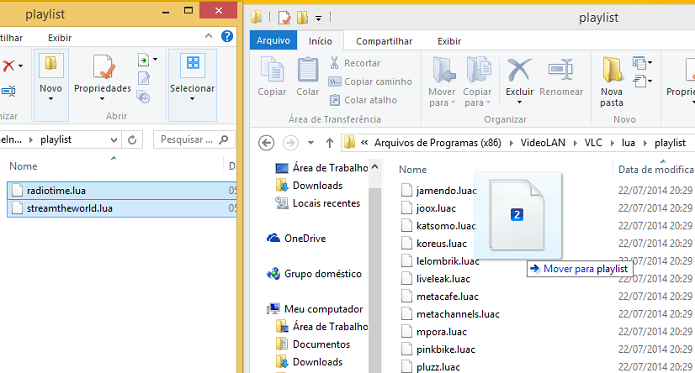695x373 pixels.
Task: Click help question mark icon
Action: click(227, 36)
